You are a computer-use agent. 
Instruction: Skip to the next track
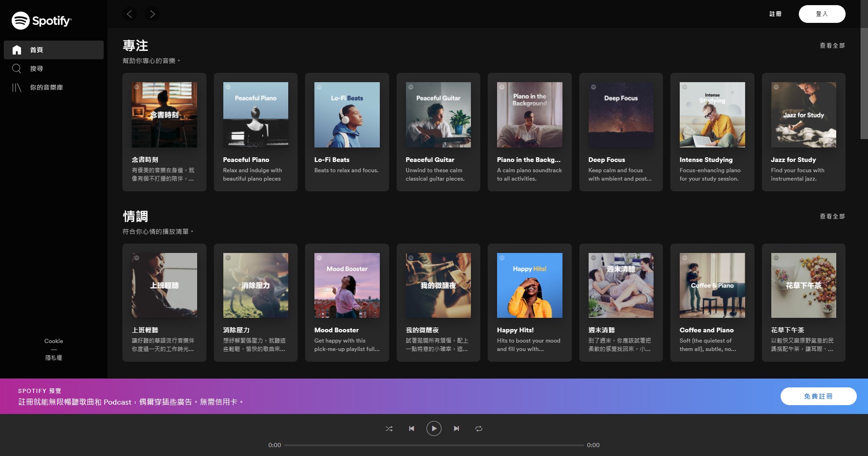click(x=456, y=428)
